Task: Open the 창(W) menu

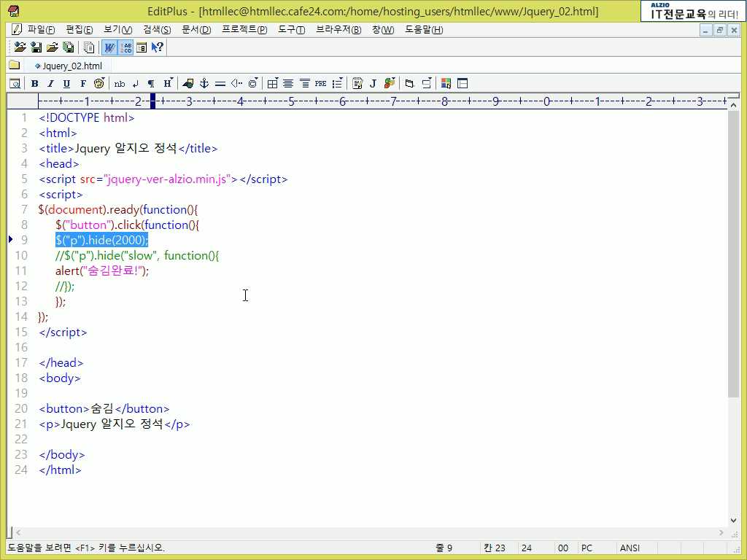Action: pos(383,29)
